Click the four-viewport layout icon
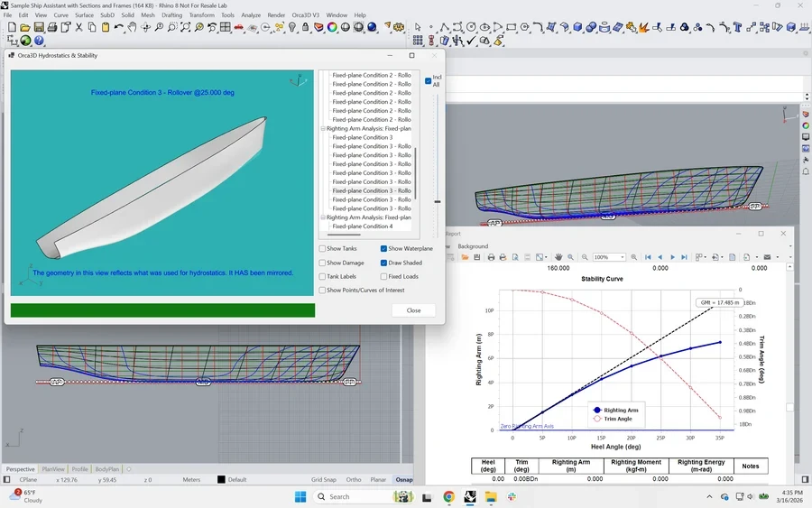Image resolution: width=812 pixels, height=508 pixels. [x=226, y=27]
